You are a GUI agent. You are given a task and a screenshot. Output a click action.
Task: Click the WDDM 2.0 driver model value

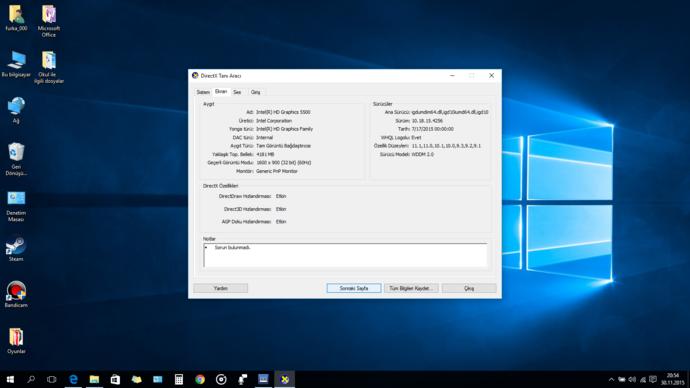coord(422,154)
